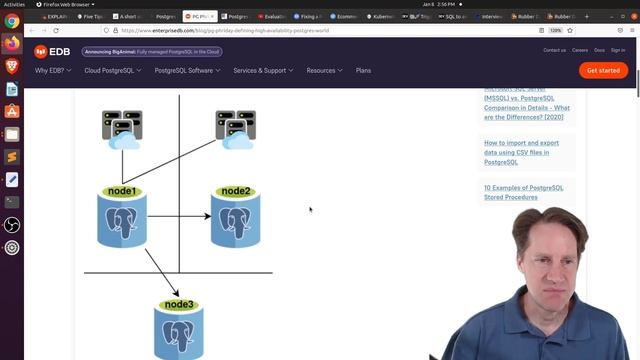Open Google Chrome from the dock

click(x=12, y=21)
